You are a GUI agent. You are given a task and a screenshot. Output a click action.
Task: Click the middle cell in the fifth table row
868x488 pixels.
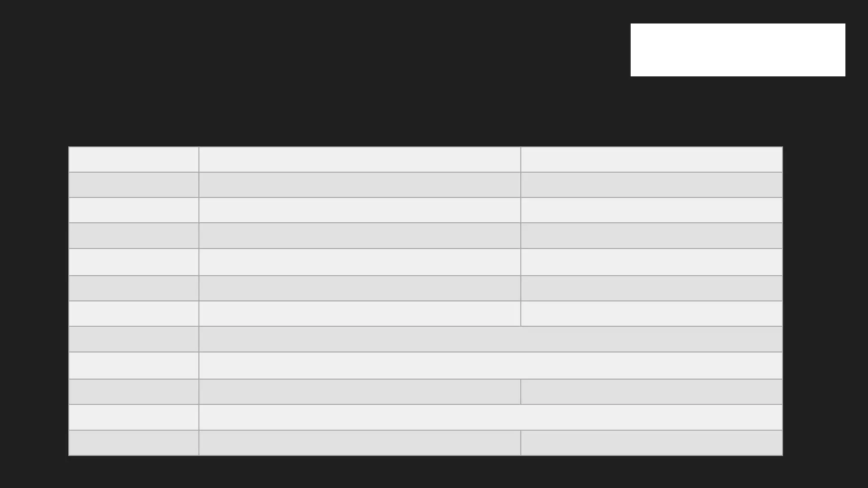359,262
